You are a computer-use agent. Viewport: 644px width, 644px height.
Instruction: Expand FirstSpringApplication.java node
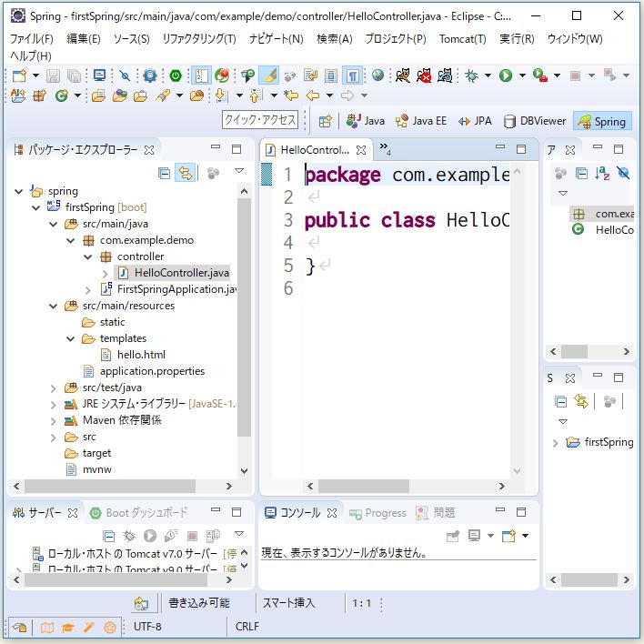88,290
